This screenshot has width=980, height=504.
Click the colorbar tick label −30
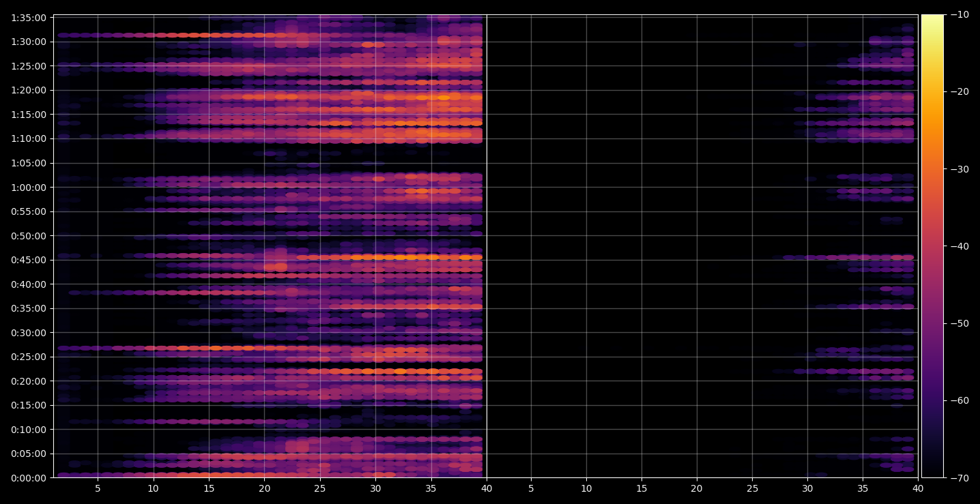coord(959,169)
